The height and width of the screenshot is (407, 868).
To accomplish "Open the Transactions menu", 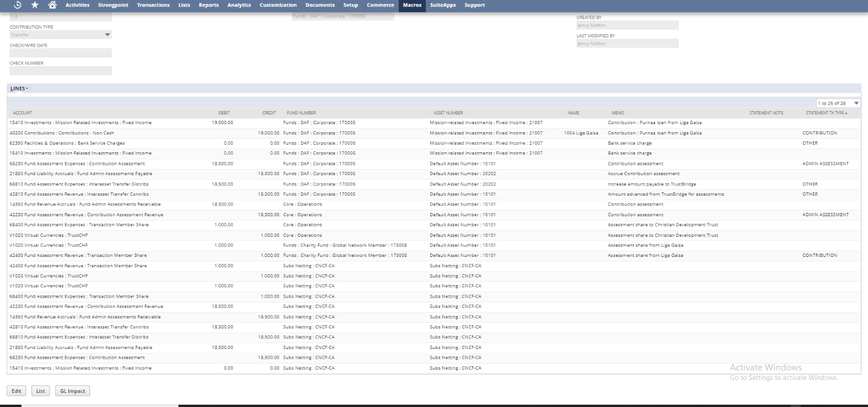I will coord(153,5).
